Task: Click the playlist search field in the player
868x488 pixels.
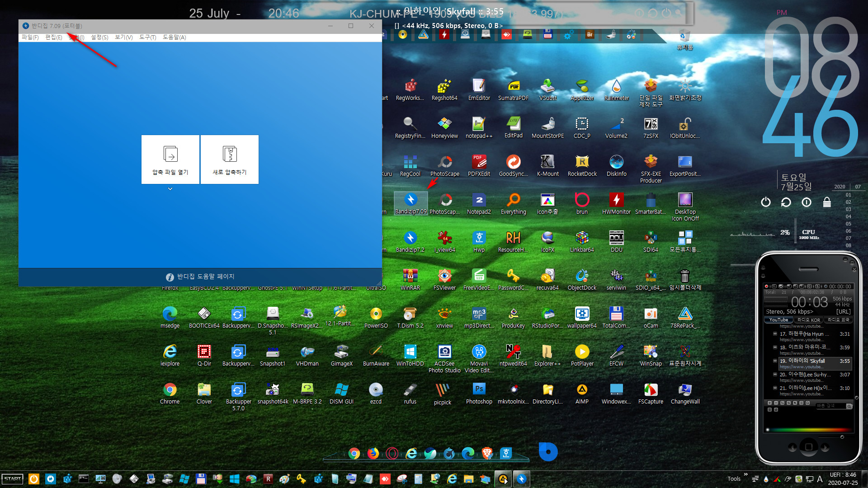Action: coord(831,406)
